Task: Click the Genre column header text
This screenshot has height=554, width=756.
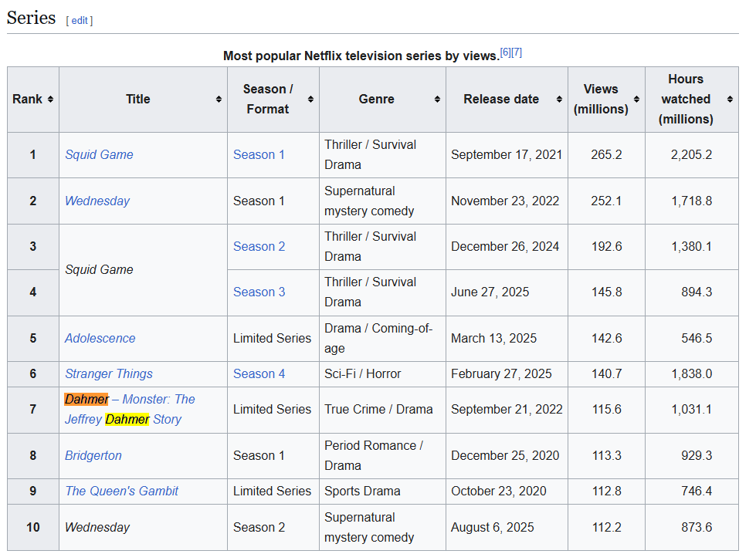Action: (376, 100)
